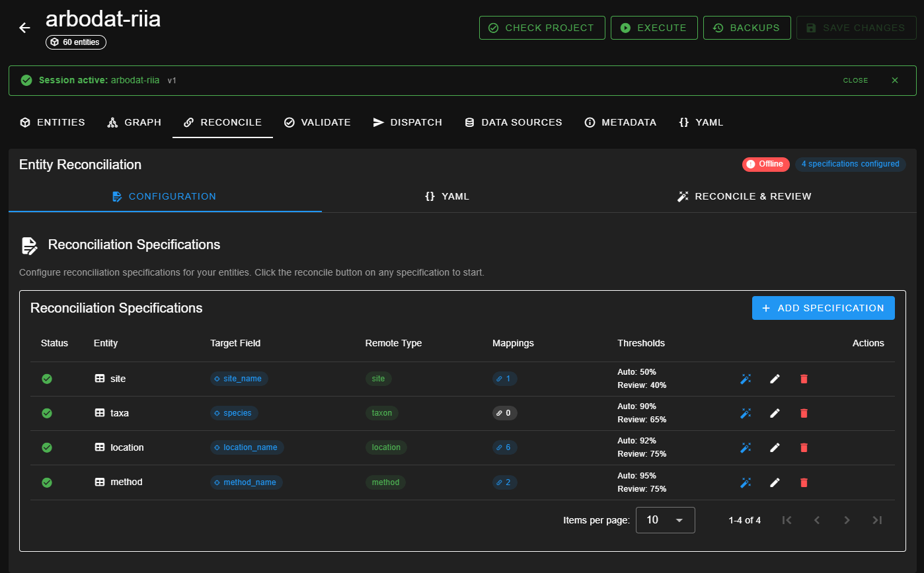Click the green status check for taxa

[47, 413]
